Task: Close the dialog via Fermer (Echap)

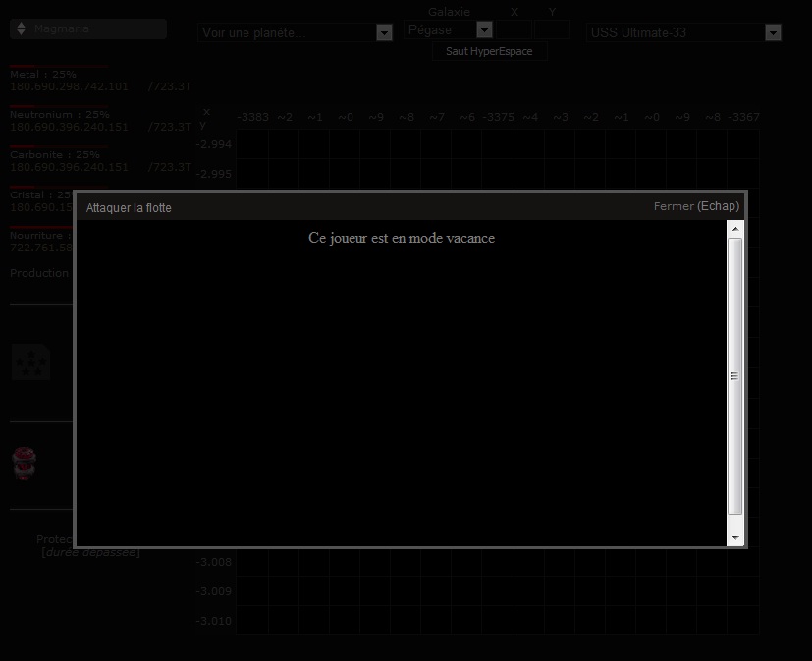Action: coord(696,207)
